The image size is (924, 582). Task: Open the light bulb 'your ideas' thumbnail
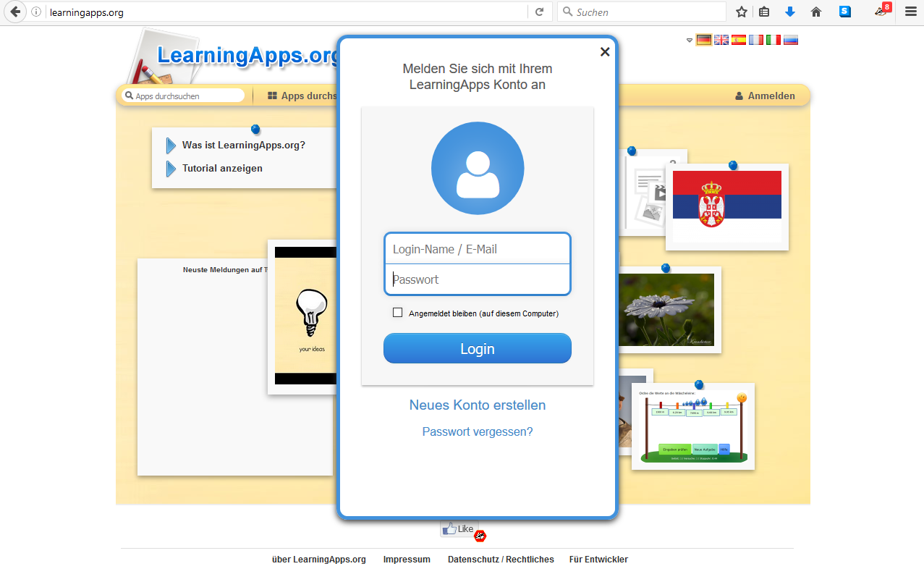pos(304,317)
